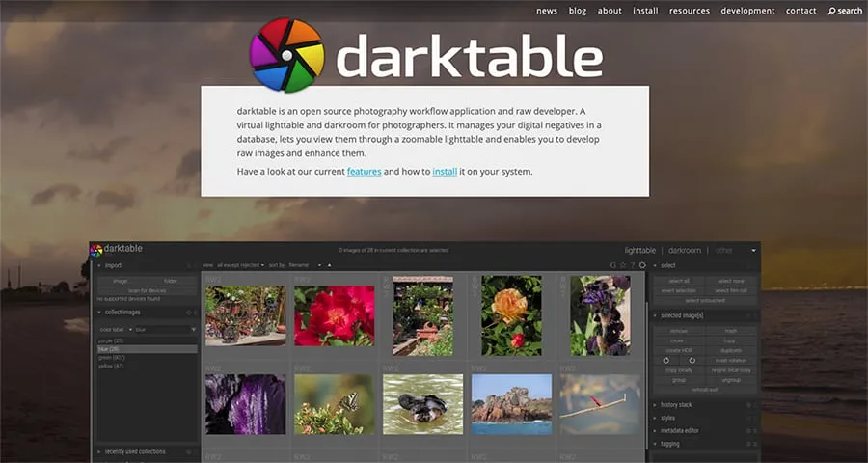
Task: Collapse the import panel
Action: [x=99, y=266]
